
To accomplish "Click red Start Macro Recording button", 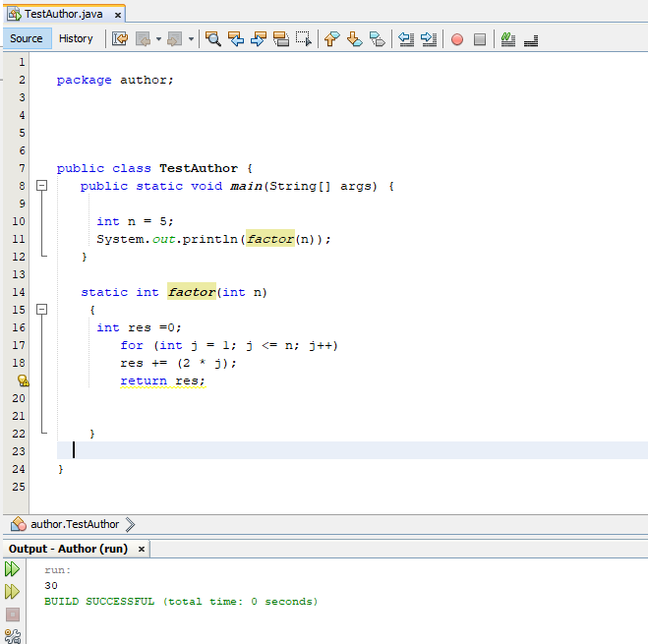I will [x=457, y=39].
